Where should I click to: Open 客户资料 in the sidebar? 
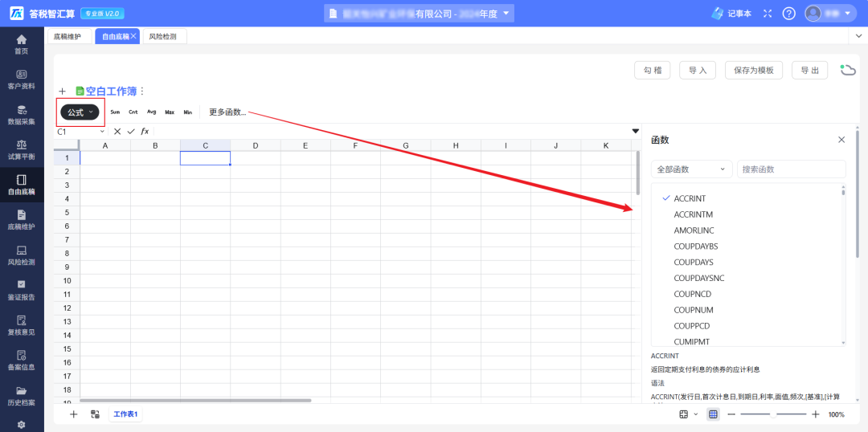[x=22, y=79]
